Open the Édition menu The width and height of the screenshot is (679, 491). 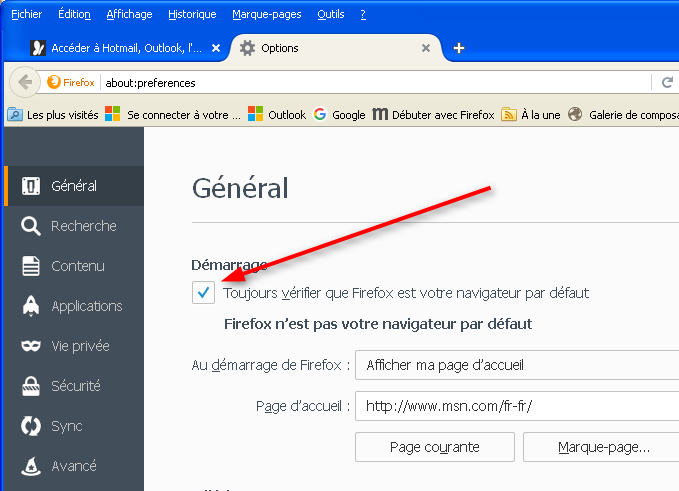tap(74, 14)
